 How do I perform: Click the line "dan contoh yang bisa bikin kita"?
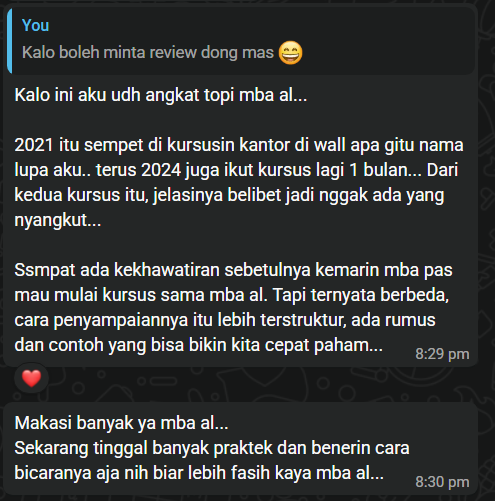tap(198, 345)
